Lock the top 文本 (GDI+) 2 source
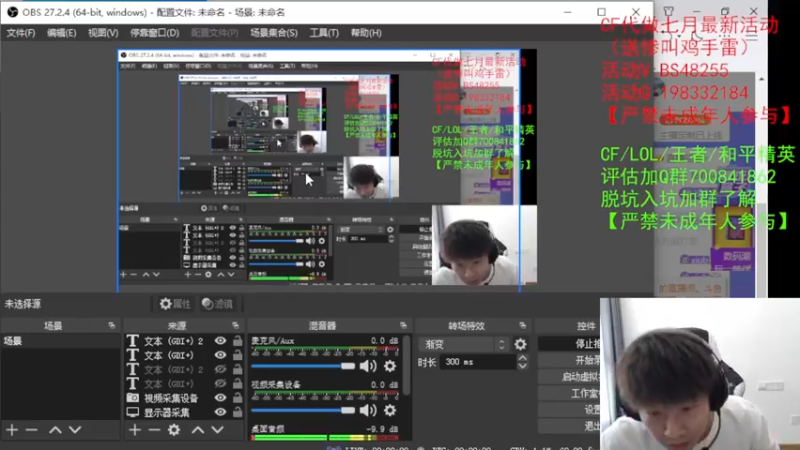The width and height of the screenshot is (800, 450). click(x=237, y=341)
